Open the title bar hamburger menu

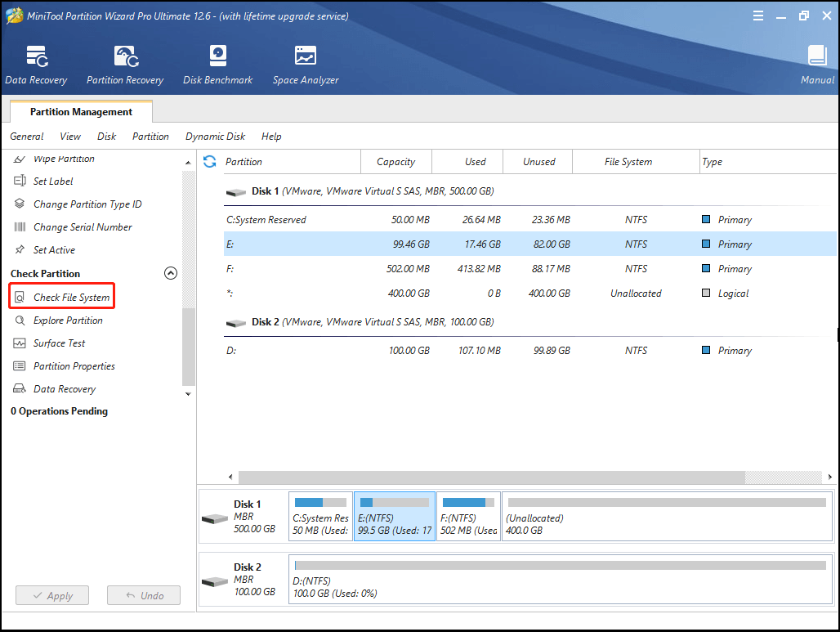pos(758,15)
